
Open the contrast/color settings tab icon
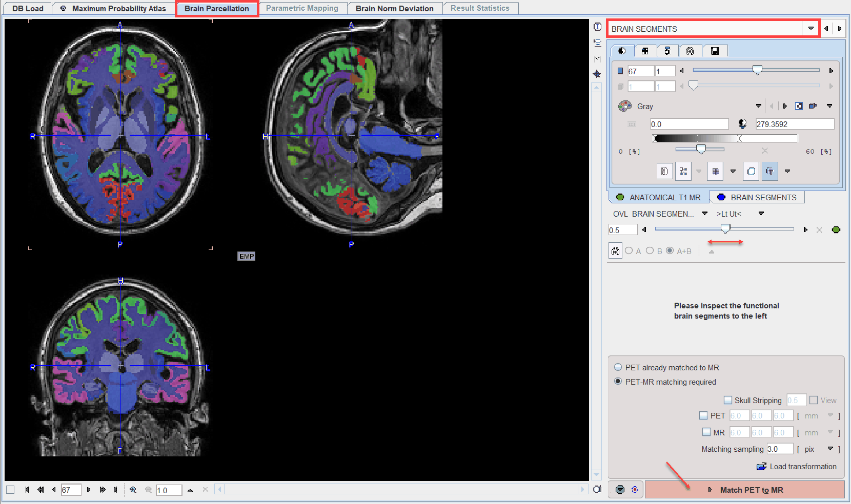point(622,51)
